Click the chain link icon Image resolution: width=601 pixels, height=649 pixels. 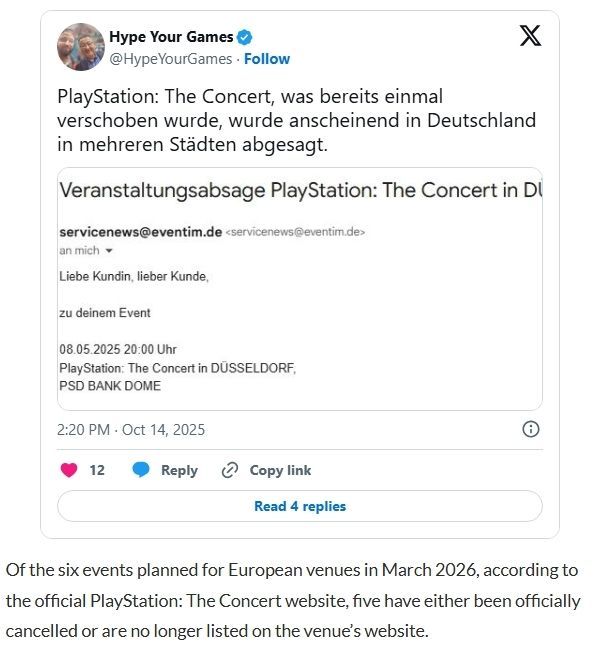tap(230, 470)
